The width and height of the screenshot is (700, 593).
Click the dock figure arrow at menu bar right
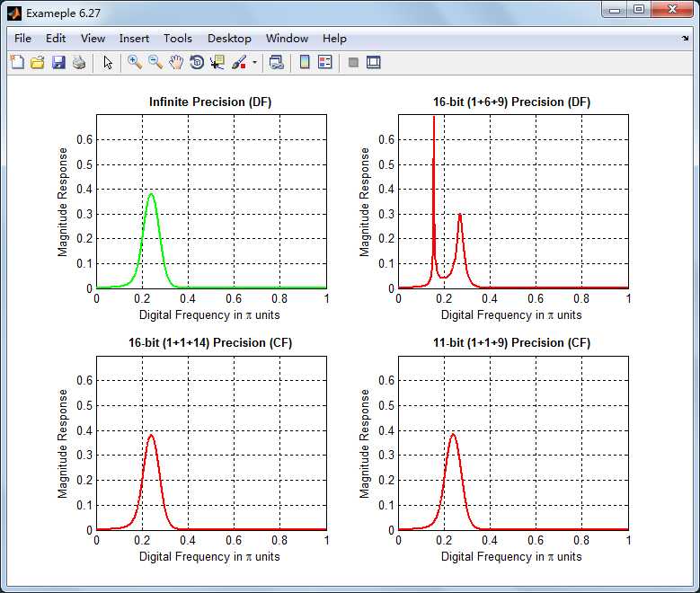(686, 39)
